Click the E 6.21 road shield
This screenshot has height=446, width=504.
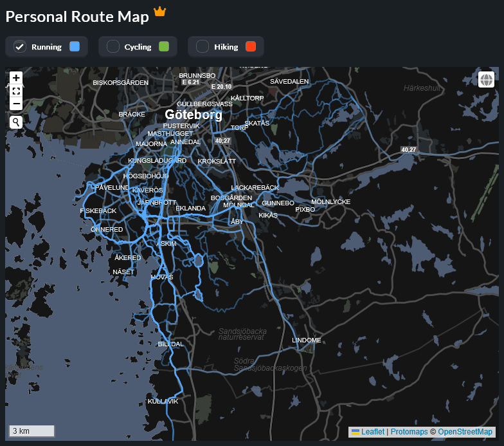tap(190, 82)
